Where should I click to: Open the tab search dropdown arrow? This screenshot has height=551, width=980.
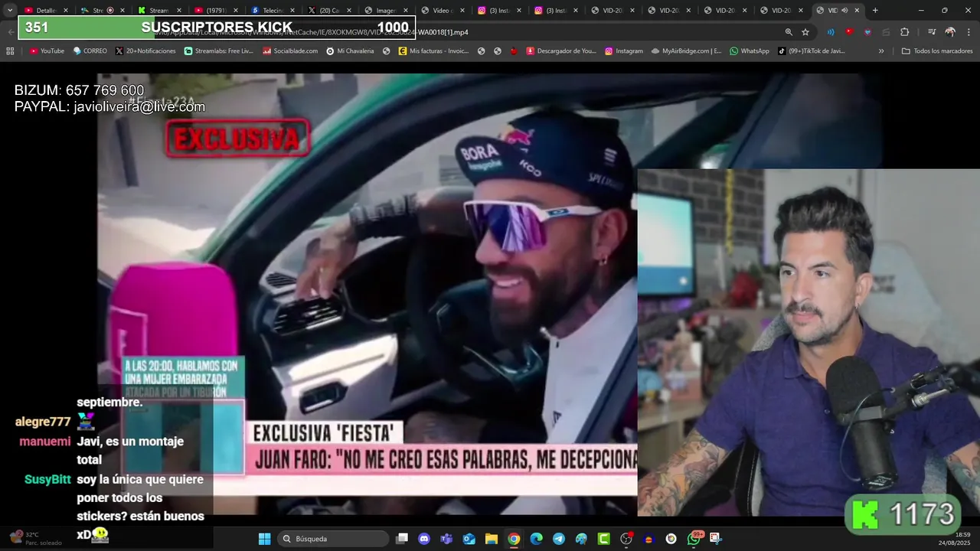[x=10, y=10]
